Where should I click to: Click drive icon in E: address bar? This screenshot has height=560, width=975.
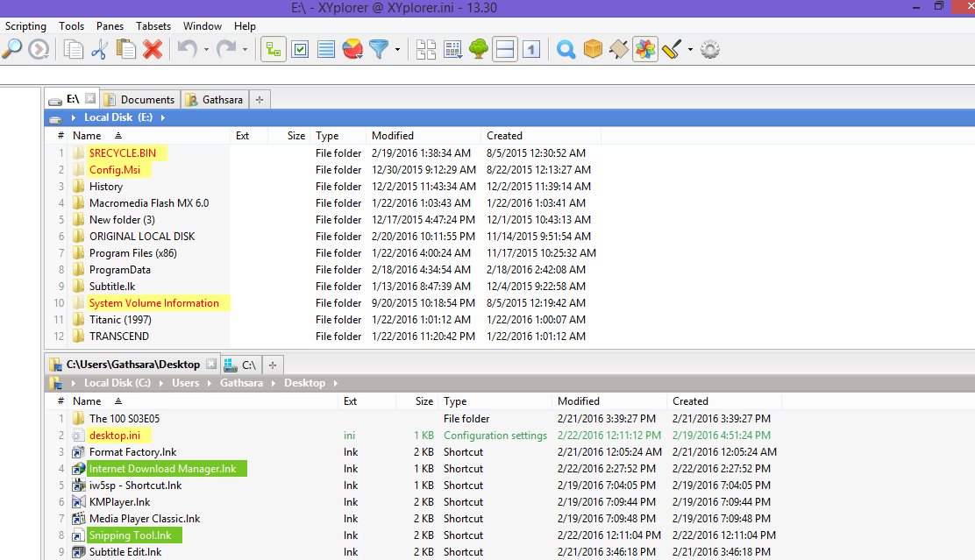pyautogui.click(x=55, y=118)
